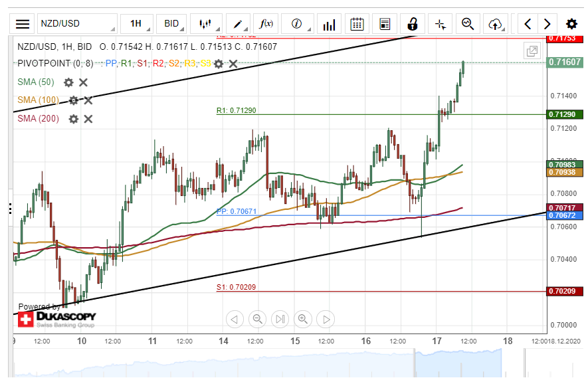Expand the 1H timeframe selector

point(137,24)
